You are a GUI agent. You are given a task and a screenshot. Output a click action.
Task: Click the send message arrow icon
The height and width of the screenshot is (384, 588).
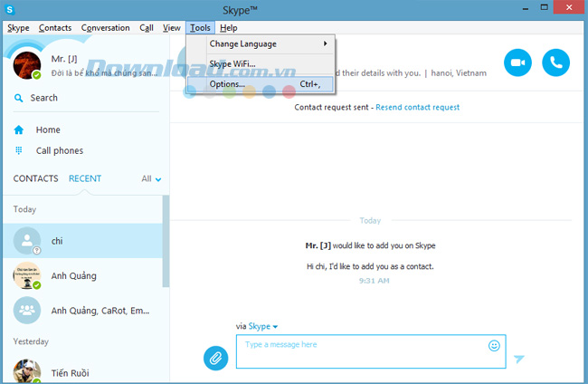click(519, 359)
